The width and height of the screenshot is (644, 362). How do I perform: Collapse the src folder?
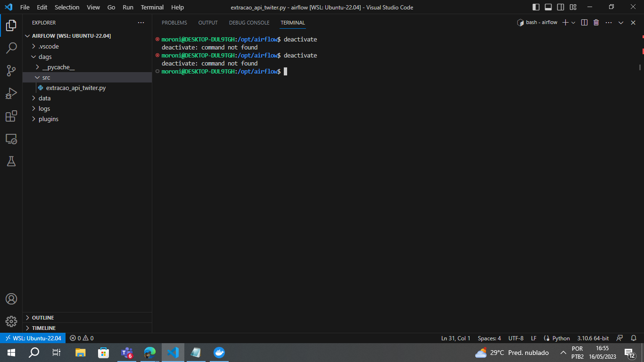(x=87, y=77)
